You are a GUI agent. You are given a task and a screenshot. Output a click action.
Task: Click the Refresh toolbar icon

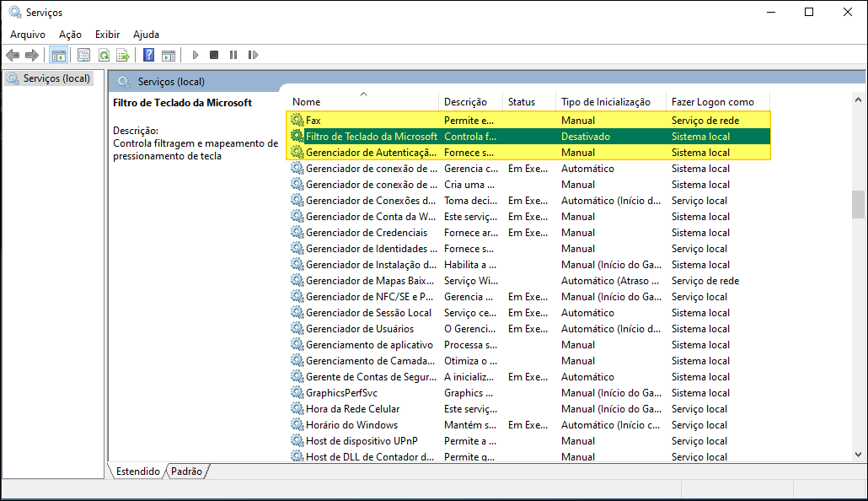pyautogui.click(x=104, y=55)
